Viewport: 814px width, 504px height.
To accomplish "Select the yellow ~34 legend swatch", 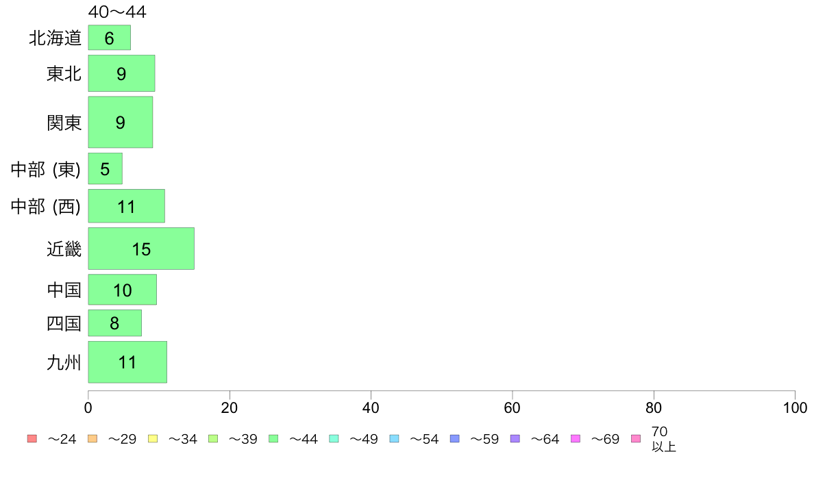I will pyautogui.click(x=153, y=438).
